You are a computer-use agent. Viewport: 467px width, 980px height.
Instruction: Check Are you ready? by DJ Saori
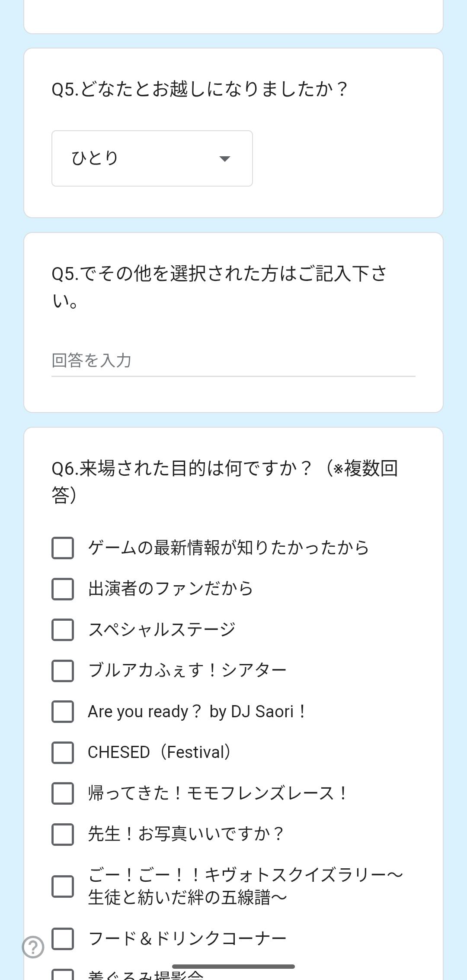[x=63, y=712]
